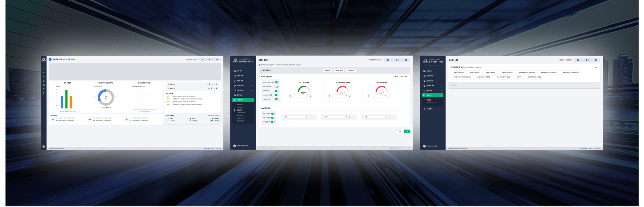Image resolution: width=644 pixels, height=207 pixels.
Task: Click the document badge icon in 결재 요청 header
Action: (x=578, y=60)
